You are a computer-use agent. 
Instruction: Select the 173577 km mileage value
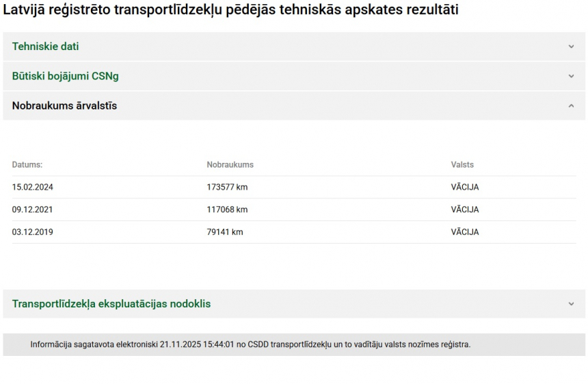point(227,187)
